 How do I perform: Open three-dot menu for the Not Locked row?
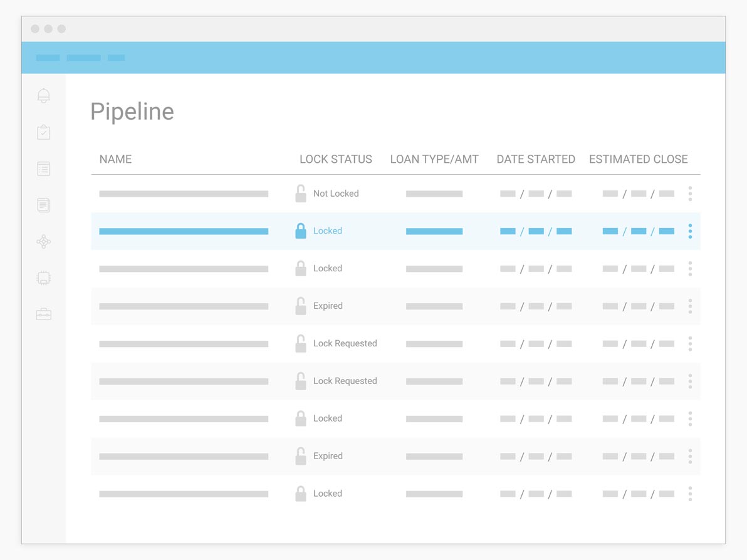point(690,194)
